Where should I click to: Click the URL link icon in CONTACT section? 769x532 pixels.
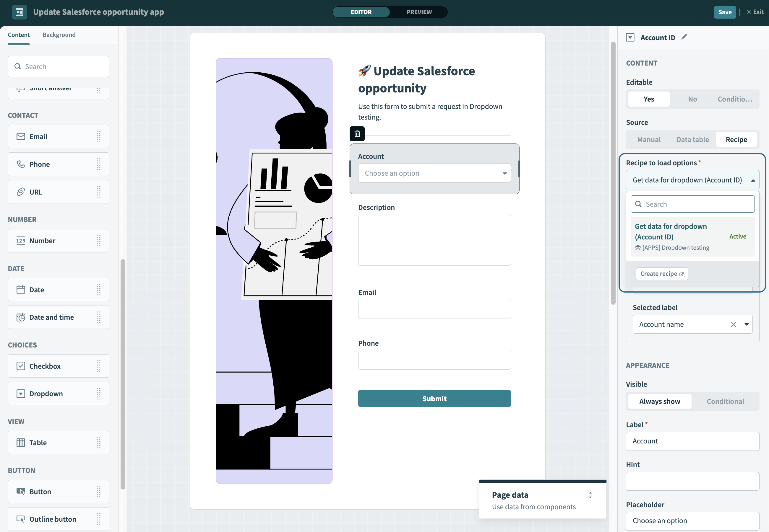pyautogui.click(x=20, y=192)
